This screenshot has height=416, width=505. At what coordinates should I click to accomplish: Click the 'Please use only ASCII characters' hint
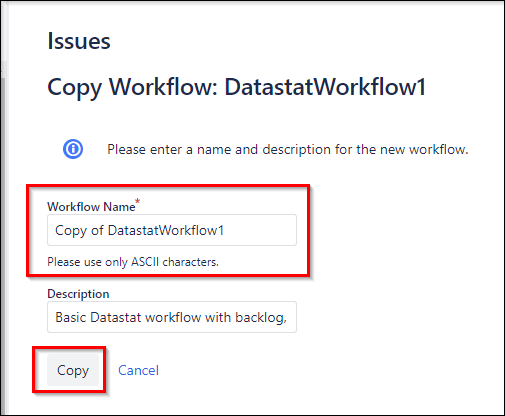133,262
